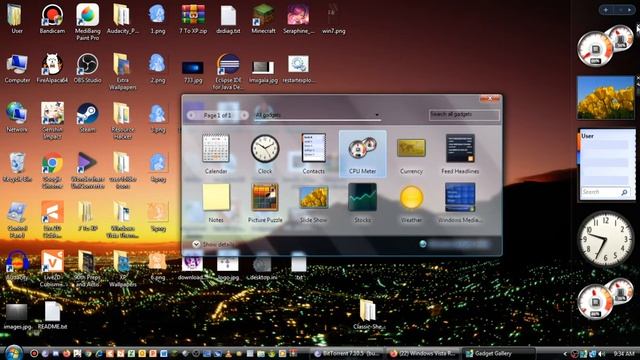Switch to BitTorrent taskbar button
Screen dimensions: 640x360
pos(346,353)
